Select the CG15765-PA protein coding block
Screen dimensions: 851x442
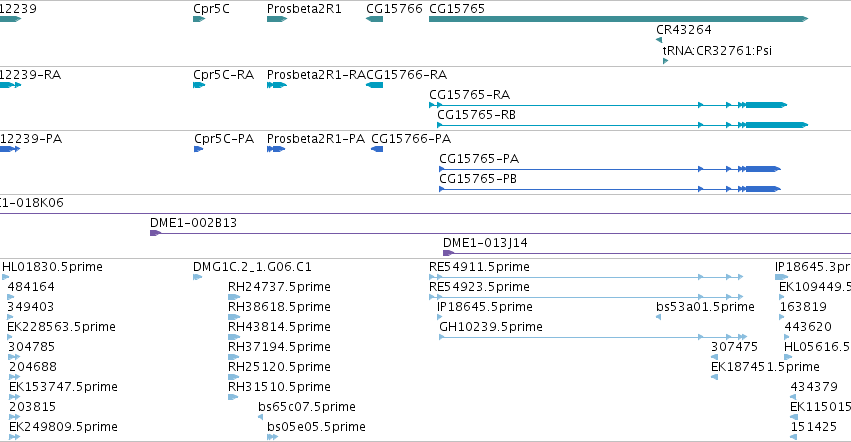(x=763, y=169)
